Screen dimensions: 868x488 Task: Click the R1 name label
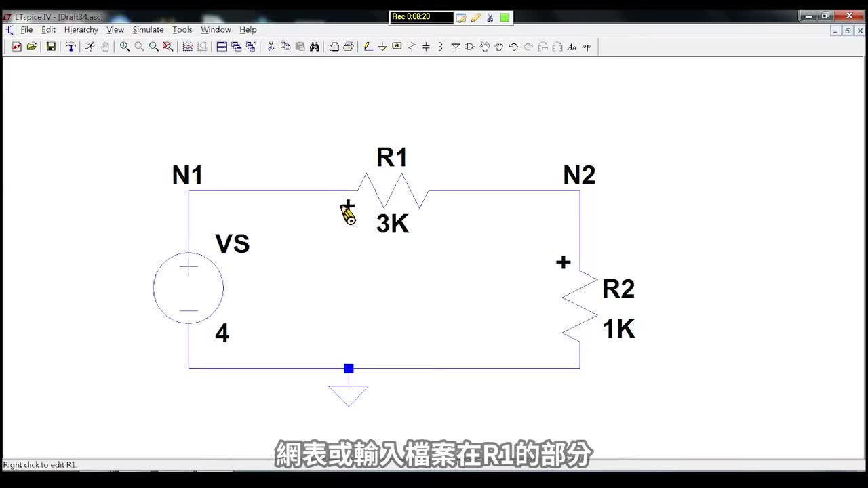(x=392, y=158)
